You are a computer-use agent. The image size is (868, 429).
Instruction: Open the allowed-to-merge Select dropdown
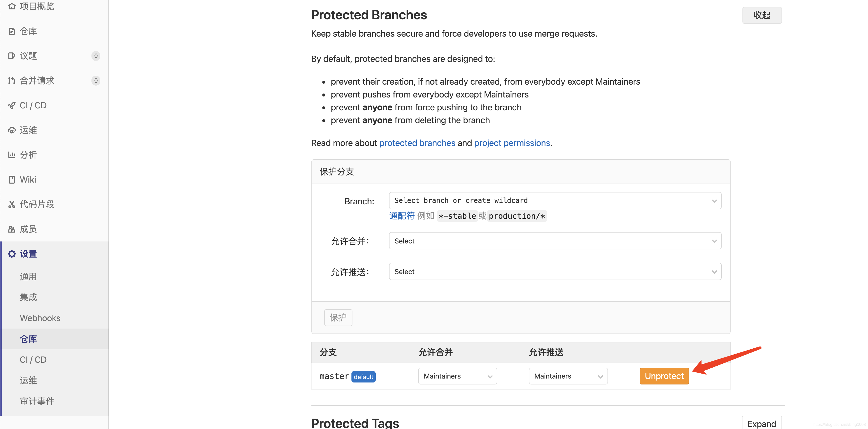[555, 241]
